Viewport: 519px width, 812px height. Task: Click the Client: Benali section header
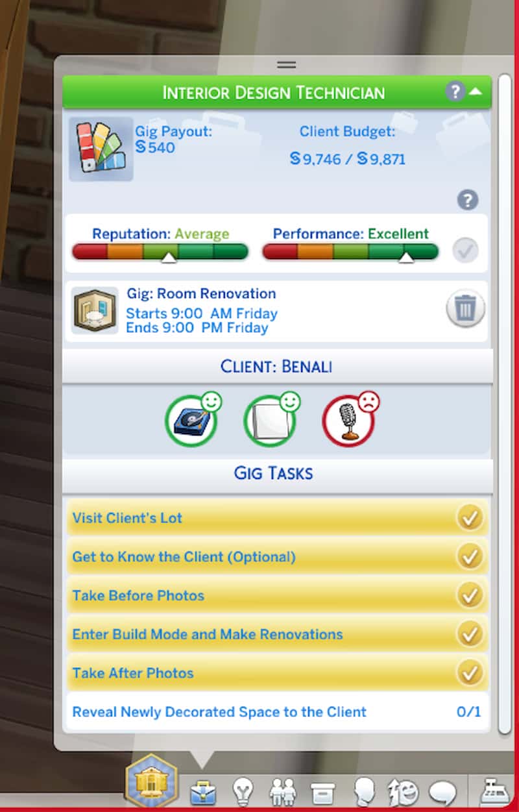pos(277,366)
